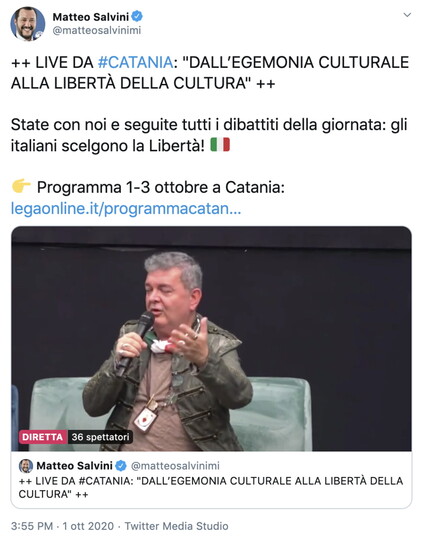
Task: Click the tweet headline text about egemonia culturale
Action: tap(210, 73)
